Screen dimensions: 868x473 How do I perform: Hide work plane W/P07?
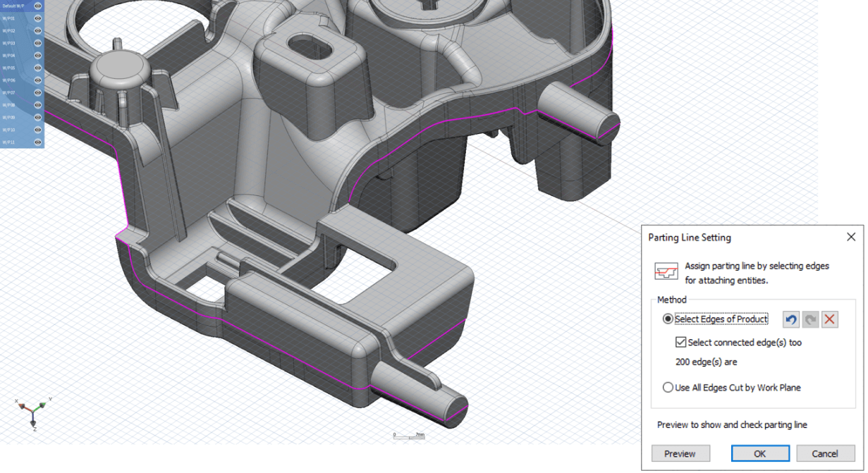pos(37,92)
